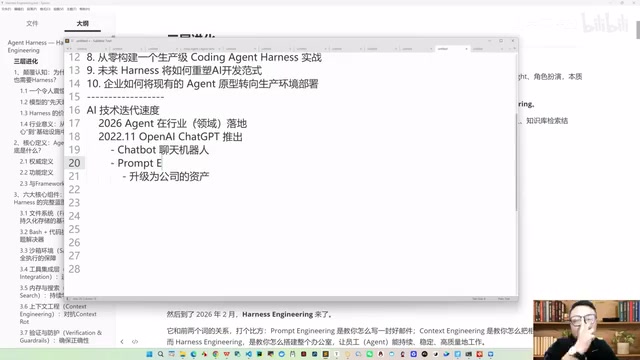Switch to the 文件 tab in Typora sidebar
Screen dimensions: 640x360
click(x=32, y=23)
